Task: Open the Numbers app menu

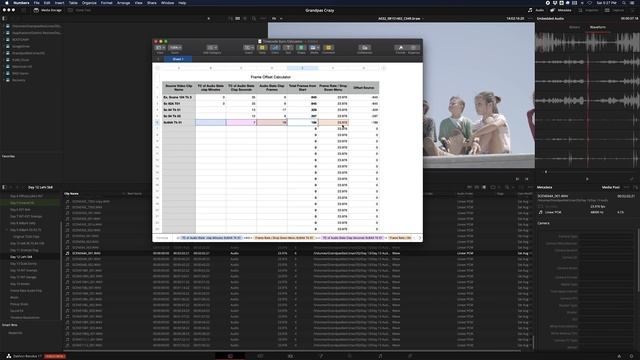Action: click(21, 3)
